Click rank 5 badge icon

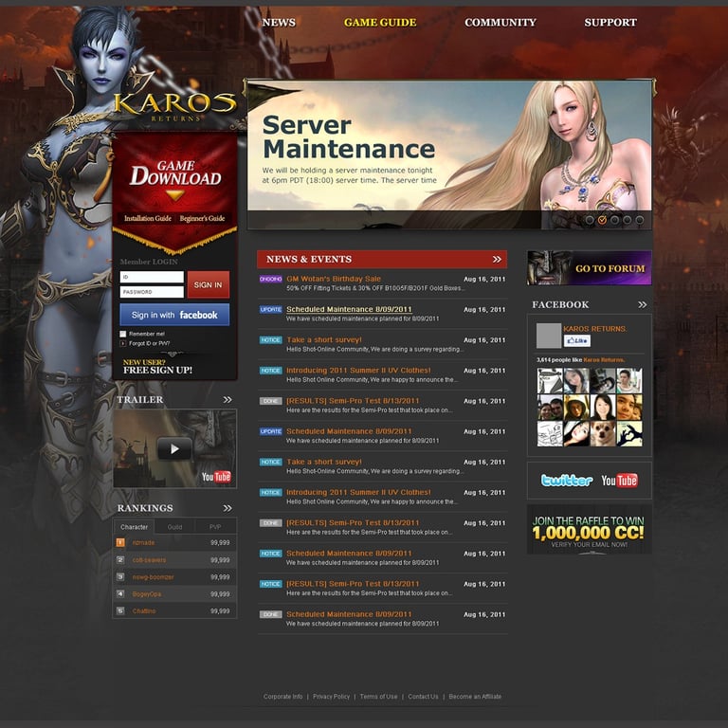(x=120, y=610)
